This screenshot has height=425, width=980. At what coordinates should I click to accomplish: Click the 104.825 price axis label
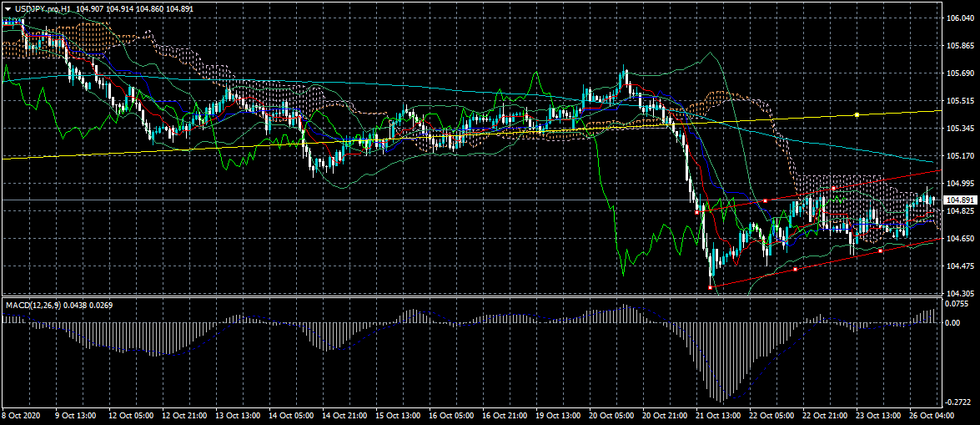(961, 211)
